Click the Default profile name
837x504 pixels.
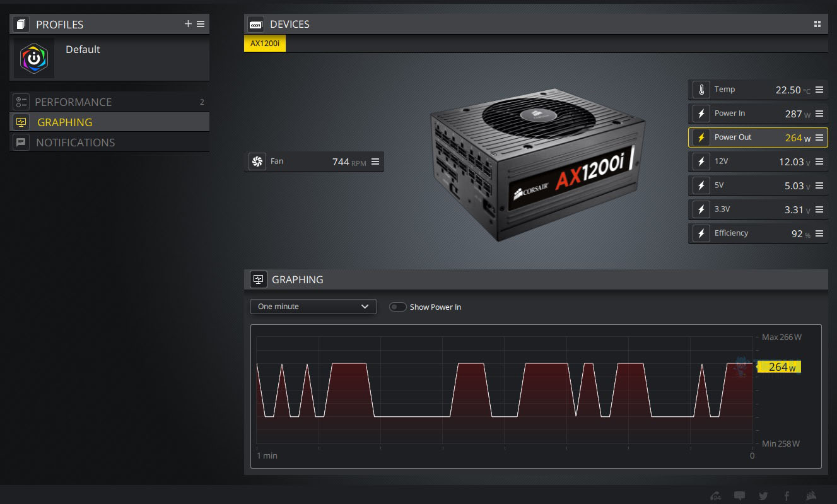click(x=83, y=49)
